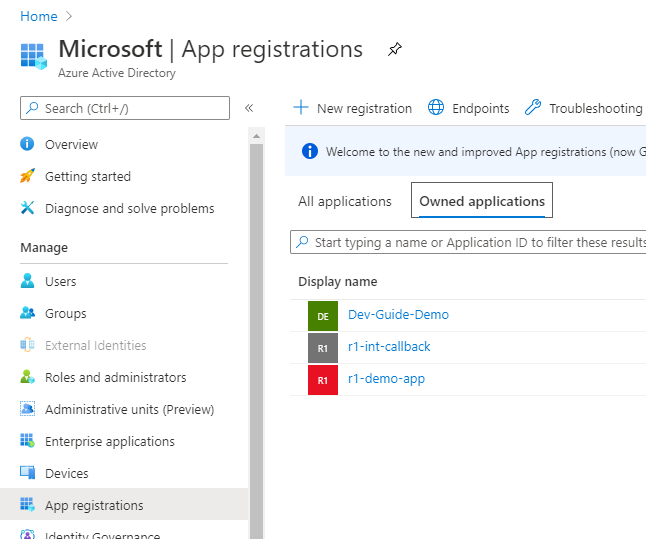The image size is (646, 539).
Task: Click the magnifier in the filter field
Action: [x=302, y=242]
